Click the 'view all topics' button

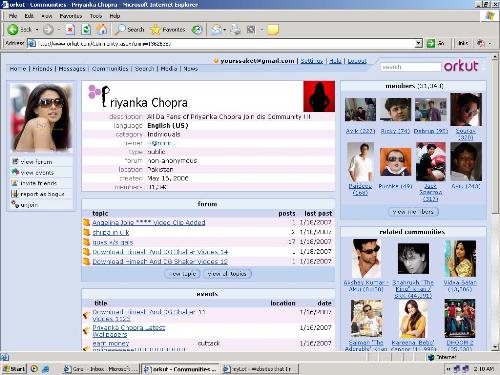coord(227,274)
